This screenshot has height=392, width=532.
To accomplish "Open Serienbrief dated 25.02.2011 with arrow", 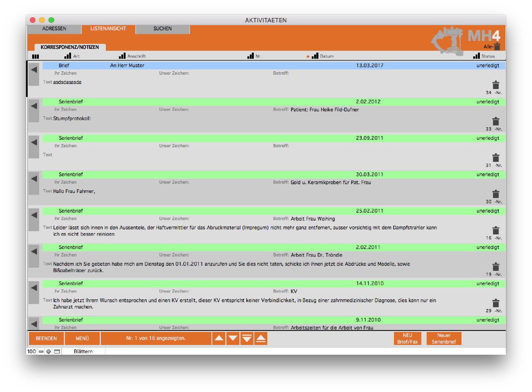I will [x=34, y=215].
